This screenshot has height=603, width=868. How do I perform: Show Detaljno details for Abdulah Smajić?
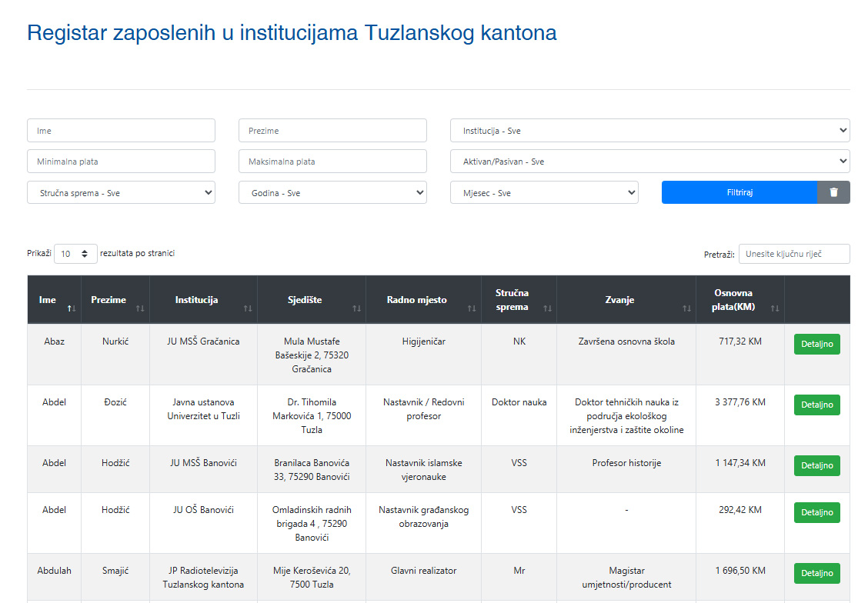coord(816,573)
